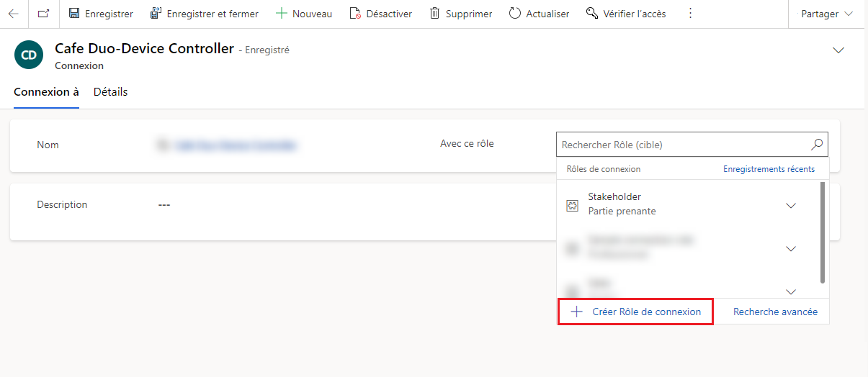Click the Désactiver document icon
Viewport: 868px width, 377px height.
tap(354, 14)
